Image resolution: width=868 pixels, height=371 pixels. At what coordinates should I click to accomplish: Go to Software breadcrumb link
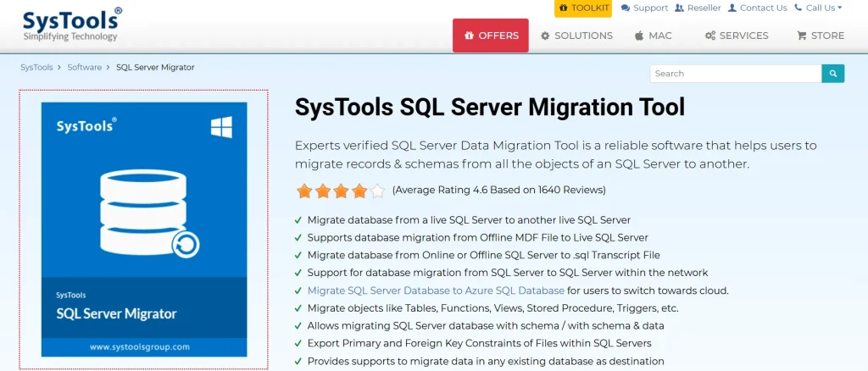pos(84,68)
